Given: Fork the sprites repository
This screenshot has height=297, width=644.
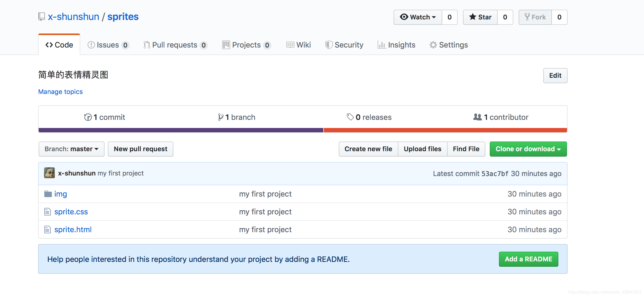Looking at the screenshot, I should [x=535, y=17].
